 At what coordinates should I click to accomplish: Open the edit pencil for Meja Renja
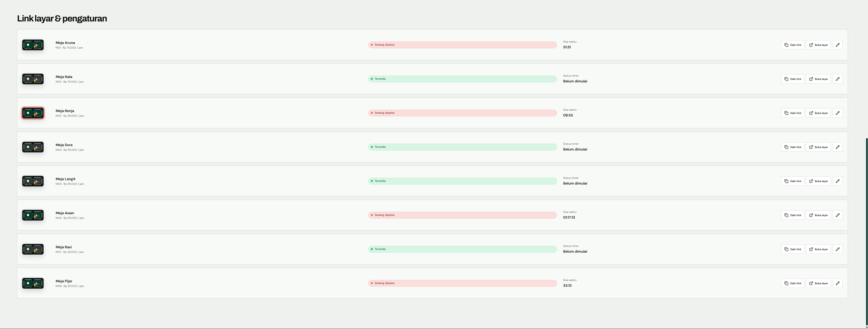pyautogui.click(x=837, y=113)
